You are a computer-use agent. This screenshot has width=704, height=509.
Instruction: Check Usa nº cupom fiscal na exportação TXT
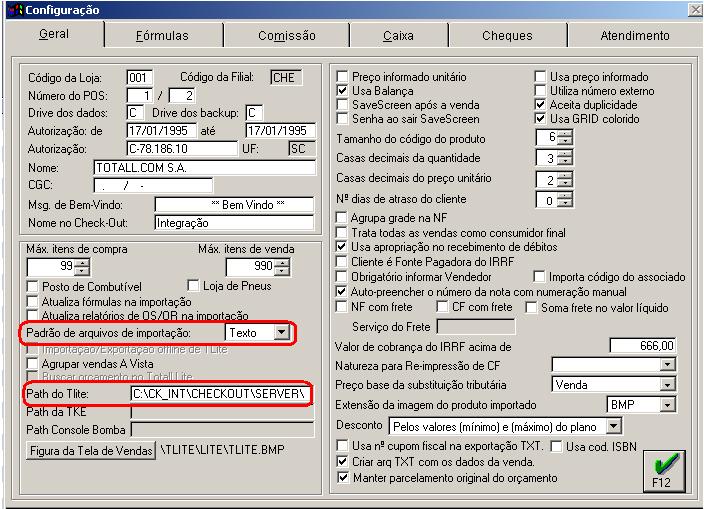[342, 446]
